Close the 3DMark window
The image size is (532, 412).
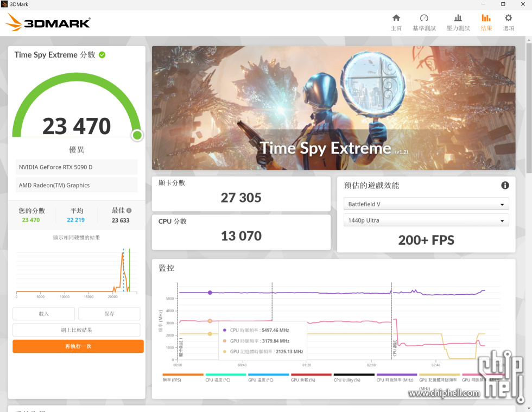pos(522,4)
